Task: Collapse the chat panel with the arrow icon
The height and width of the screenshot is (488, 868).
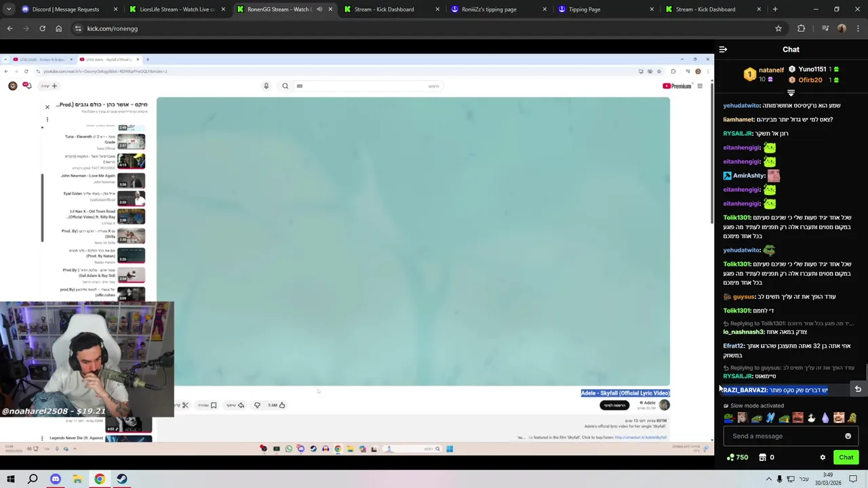Action: [x=723, y=49]
